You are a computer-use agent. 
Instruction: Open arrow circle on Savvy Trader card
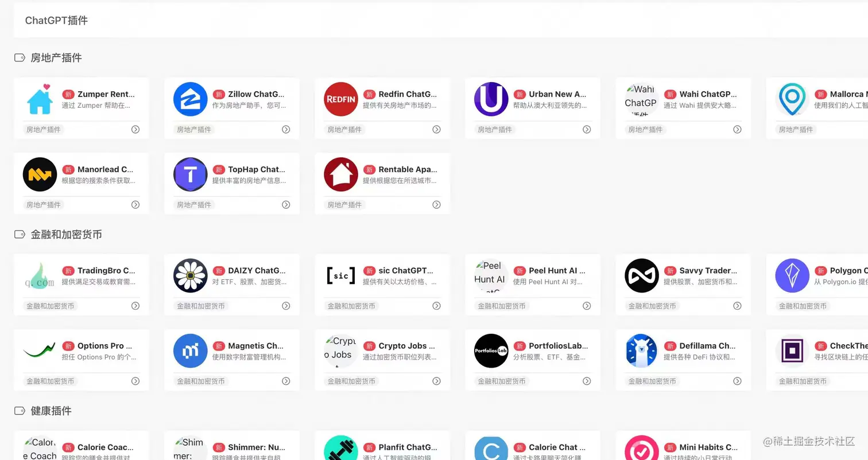[737, 306]
